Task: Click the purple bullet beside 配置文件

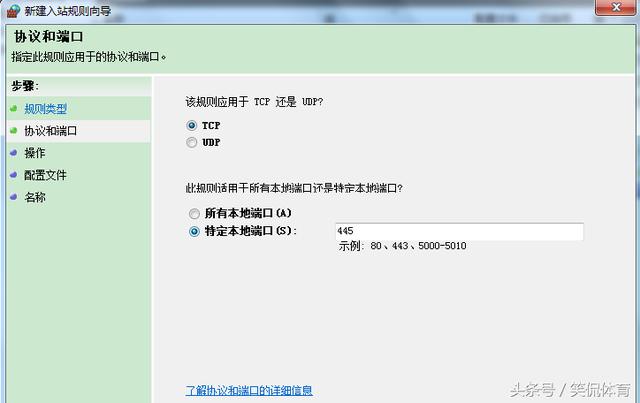Action: (14, 175)
